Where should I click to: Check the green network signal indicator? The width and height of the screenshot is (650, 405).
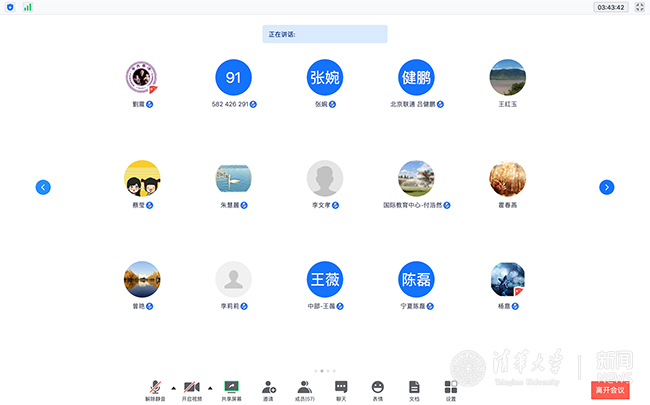coord(28,7)
